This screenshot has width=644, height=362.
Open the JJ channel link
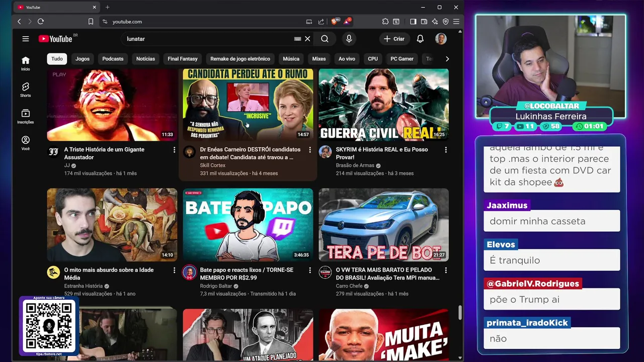click(67, 165)
